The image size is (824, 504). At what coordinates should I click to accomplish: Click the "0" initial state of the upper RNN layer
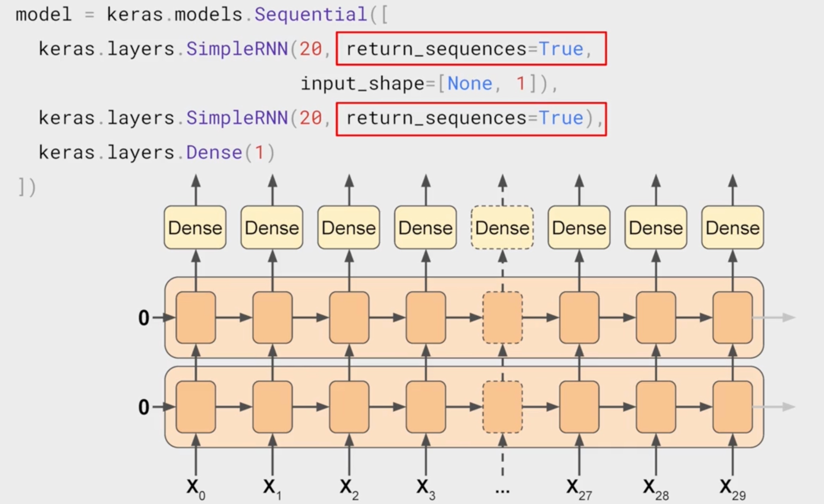[x=144, y=318]
